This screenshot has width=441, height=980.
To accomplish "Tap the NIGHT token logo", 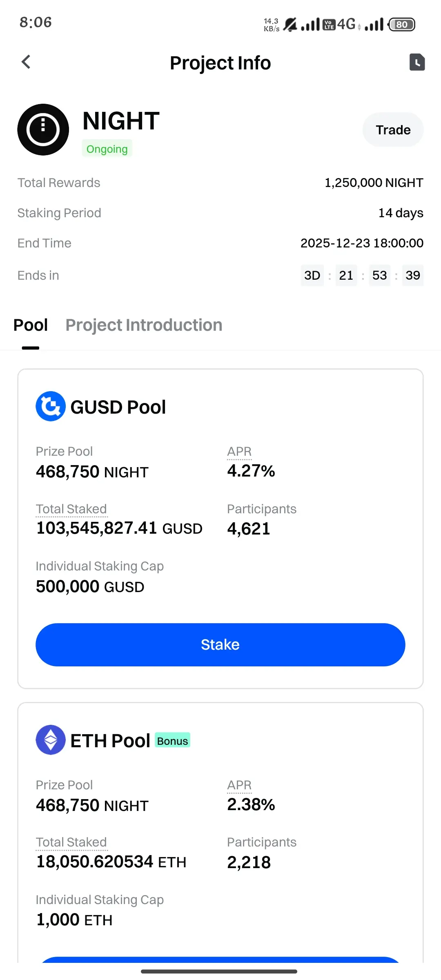I will coord(43,129).
